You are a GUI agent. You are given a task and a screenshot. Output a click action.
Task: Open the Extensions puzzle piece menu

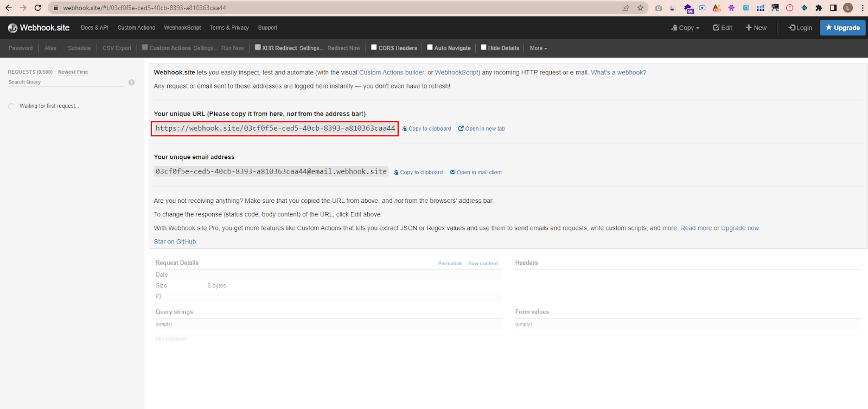[819, 8]
